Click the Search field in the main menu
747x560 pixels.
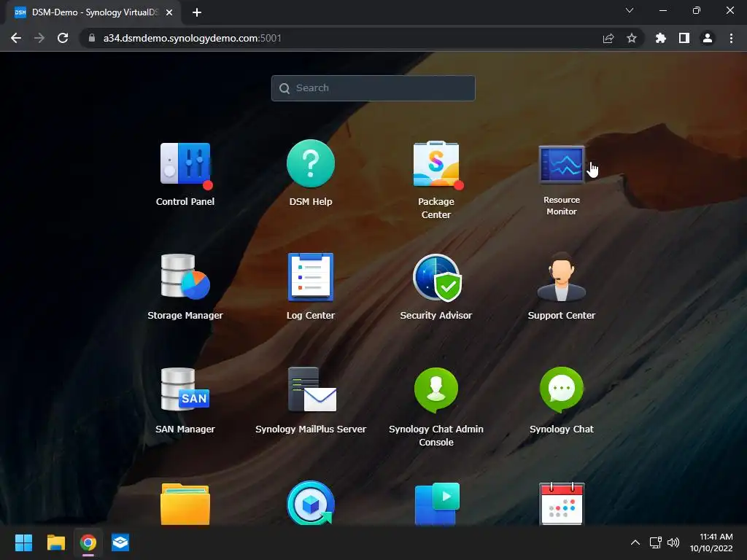tap(373, 88)
